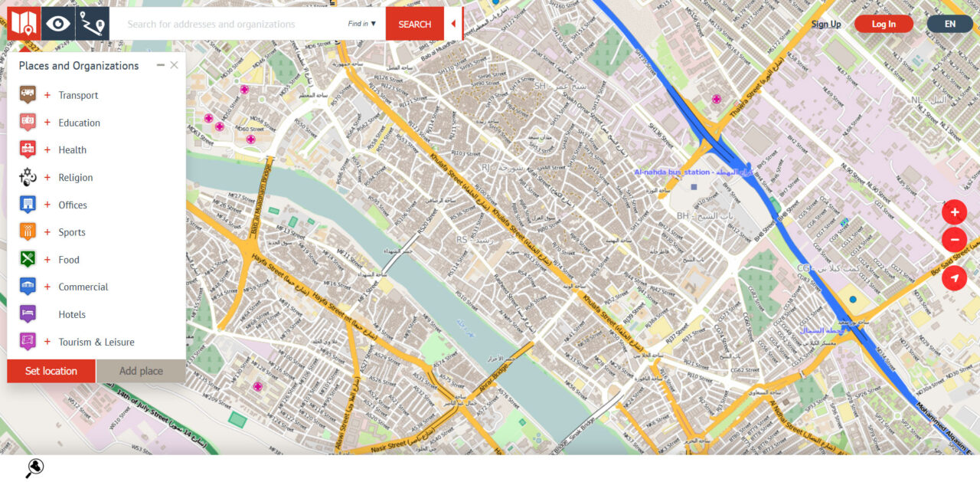Viewport: 980px width, 482px height.
Task: Select the Set location tab
Action: tap(51, 371)
